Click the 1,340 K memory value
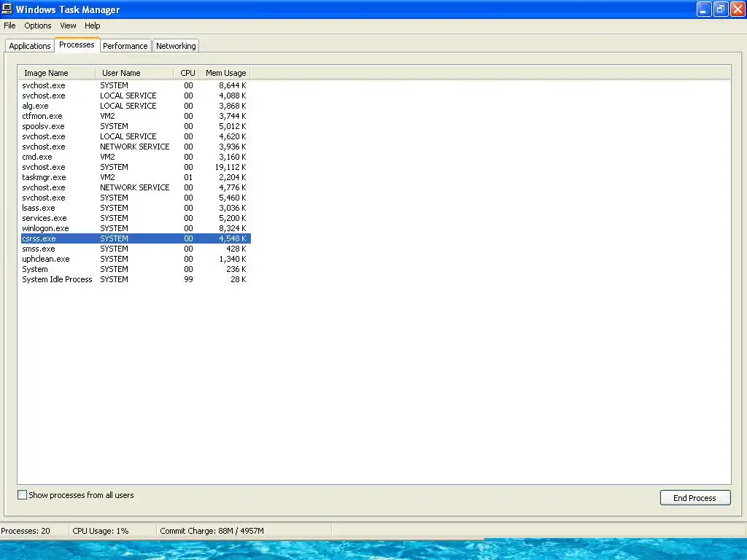 click(233, 259)
